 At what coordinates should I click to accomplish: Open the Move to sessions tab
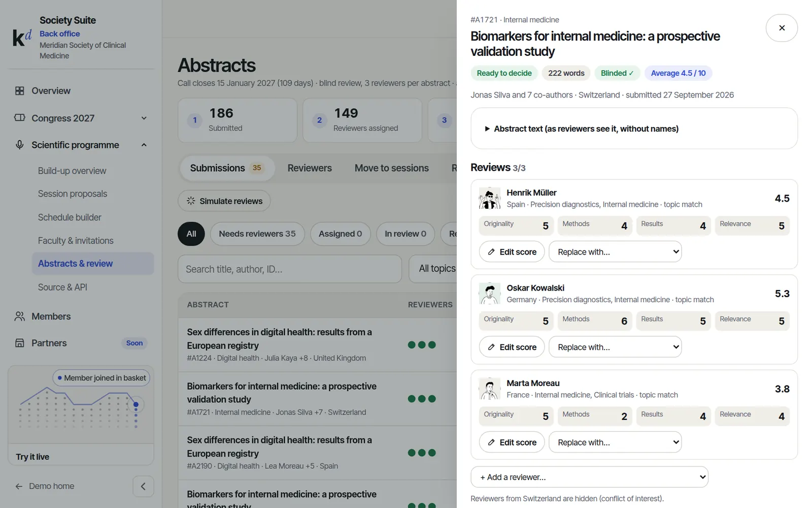[392, 168]
